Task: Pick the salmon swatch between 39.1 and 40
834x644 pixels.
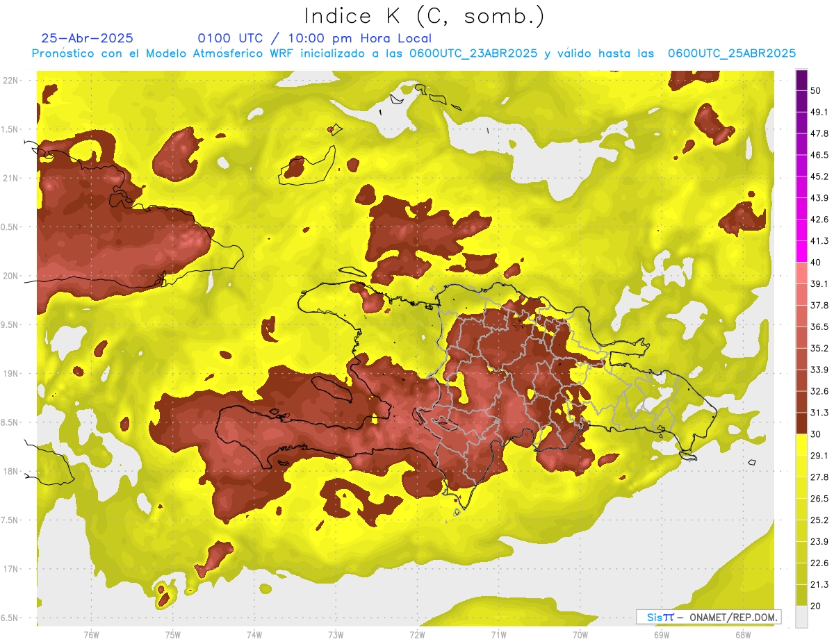Action: (x=801, y=273)
